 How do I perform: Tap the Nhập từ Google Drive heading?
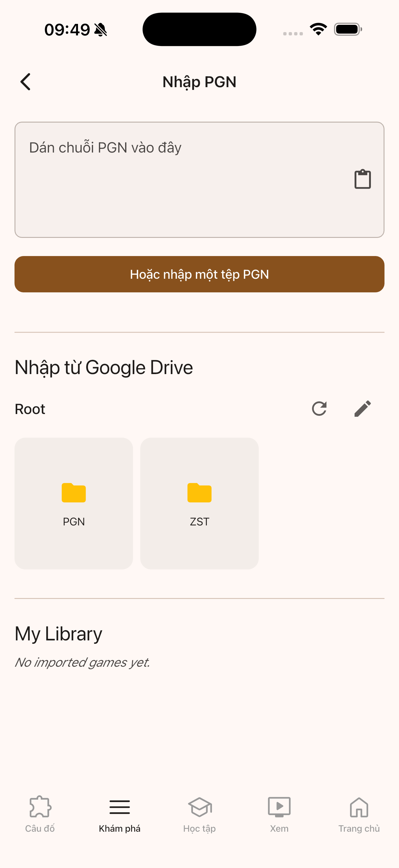click(x=104, y=368)
